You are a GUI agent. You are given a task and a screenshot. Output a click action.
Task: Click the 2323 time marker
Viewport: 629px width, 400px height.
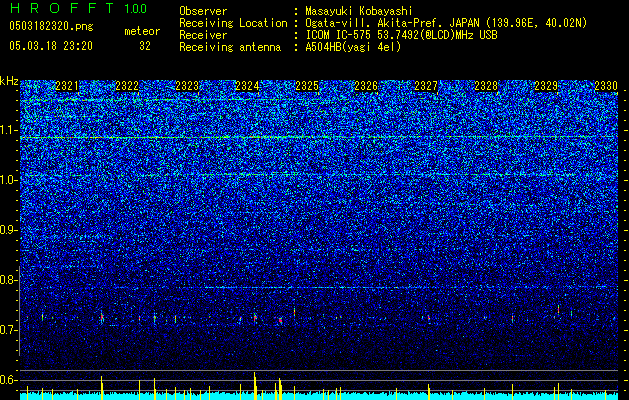pos(187,86)
